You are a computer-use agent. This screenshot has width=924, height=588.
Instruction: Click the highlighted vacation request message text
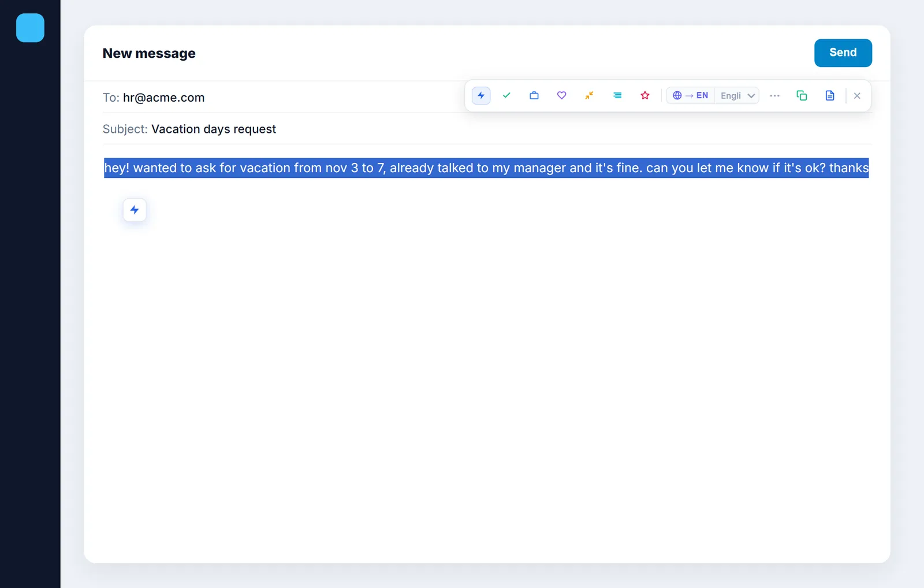click(x=486, y=168)
